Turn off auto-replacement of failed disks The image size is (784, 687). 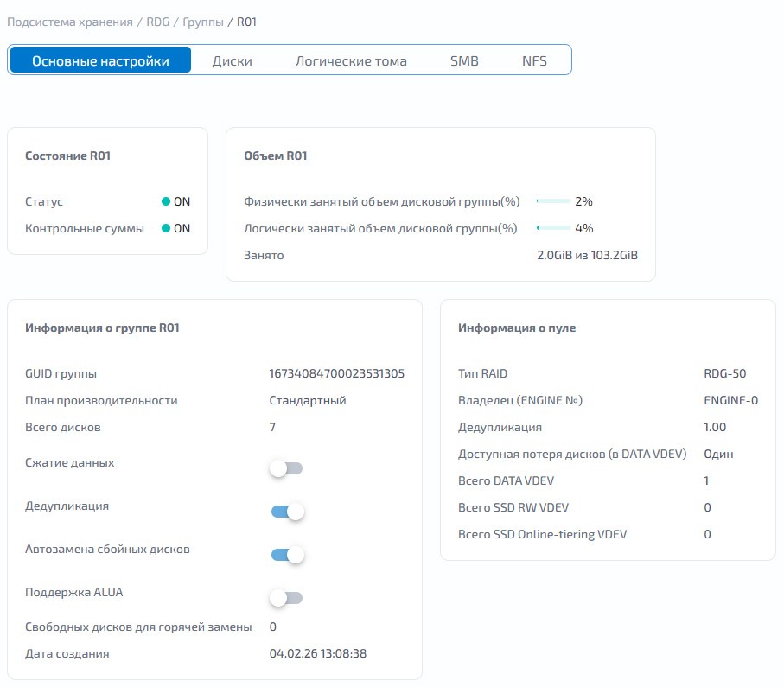[x=288, y=555]
